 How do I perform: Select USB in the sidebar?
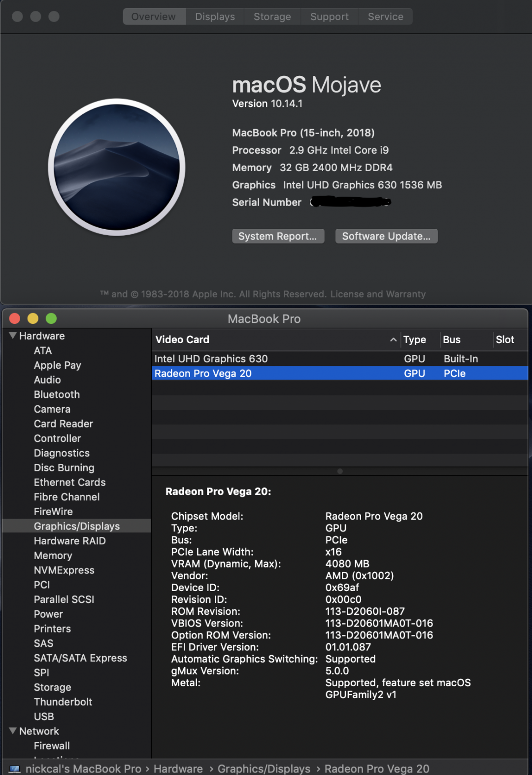click(x=44, y=716)
